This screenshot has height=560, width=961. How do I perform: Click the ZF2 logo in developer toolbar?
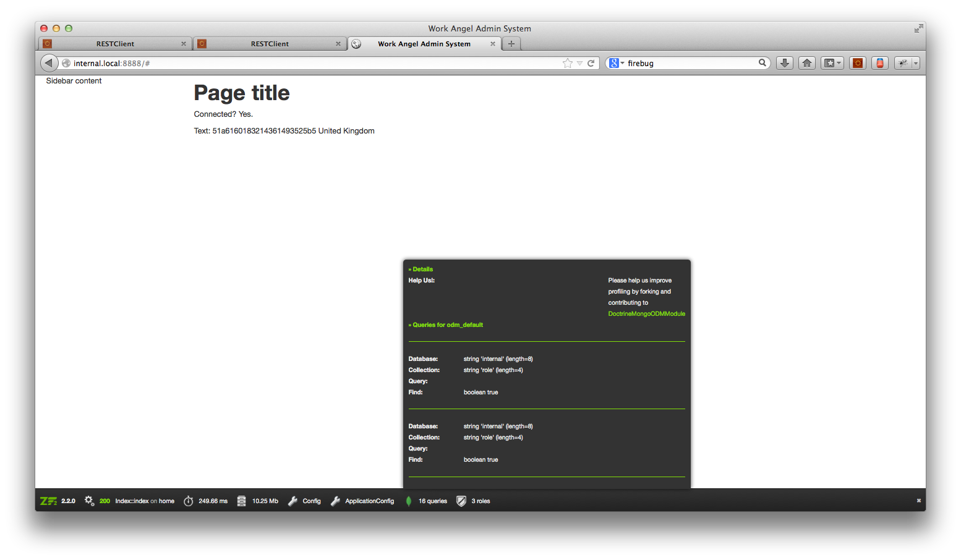48,501
